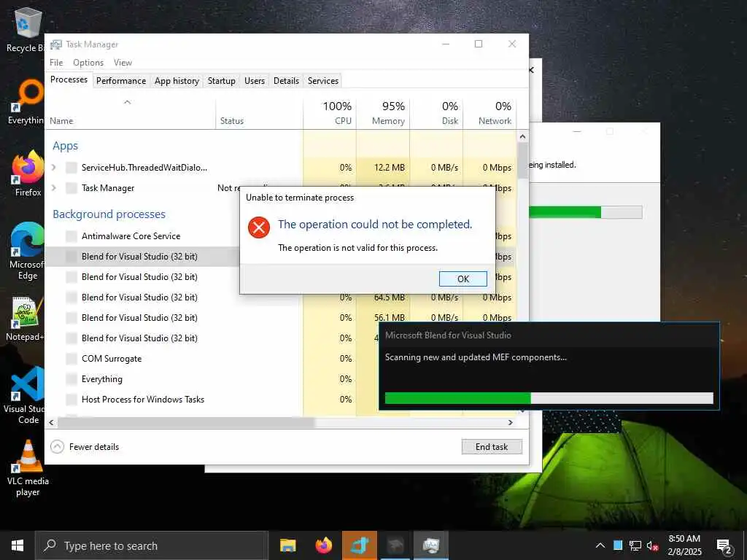Switch to the App history tab
Image resolution: width=747 pixels, height=560 pixels.
pos(177,81)
